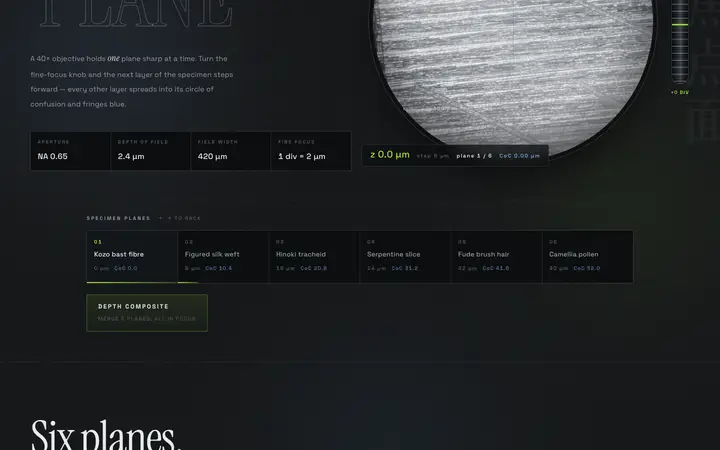Open the Hinoki tracheid plane card
Screen dimensions: 720x450
point(314,257)
